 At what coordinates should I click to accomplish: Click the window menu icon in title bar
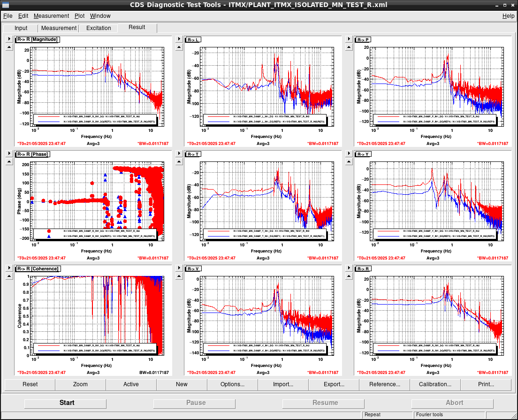(5, 5)
